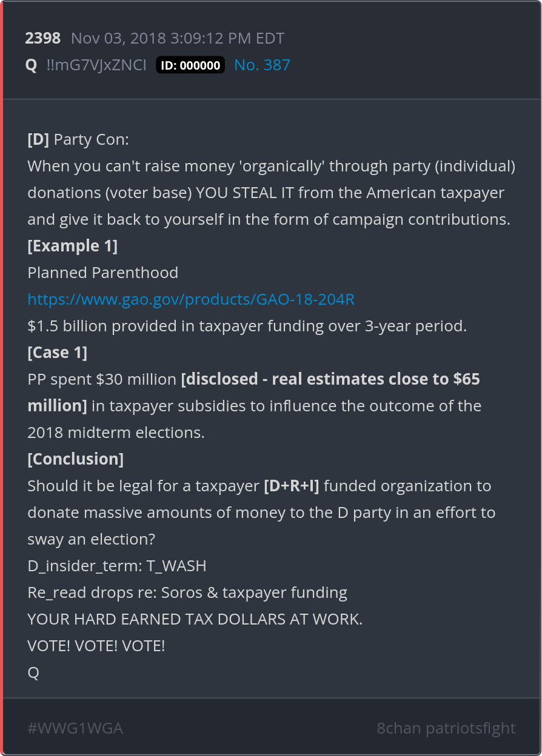
Task: Click the ID: 000000 badge
Action: [x=190, y=65]
